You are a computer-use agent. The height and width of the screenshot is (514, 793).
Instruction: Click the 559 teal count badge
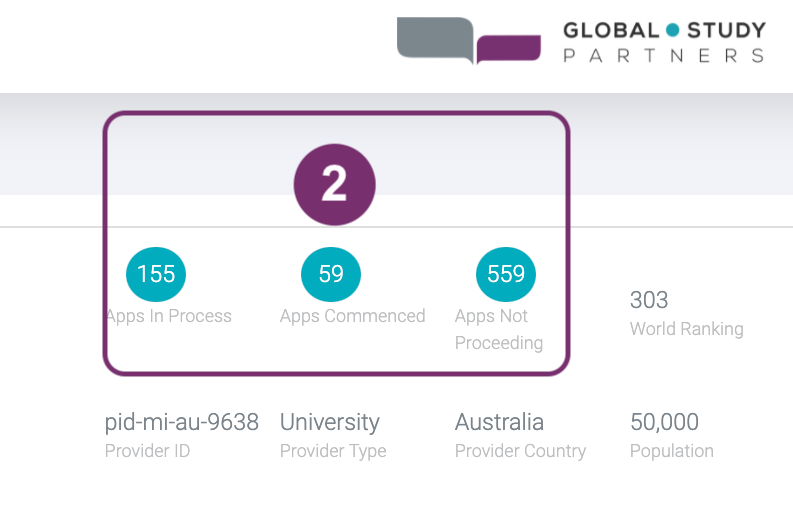pyautogui.click(x=506, y=274)
